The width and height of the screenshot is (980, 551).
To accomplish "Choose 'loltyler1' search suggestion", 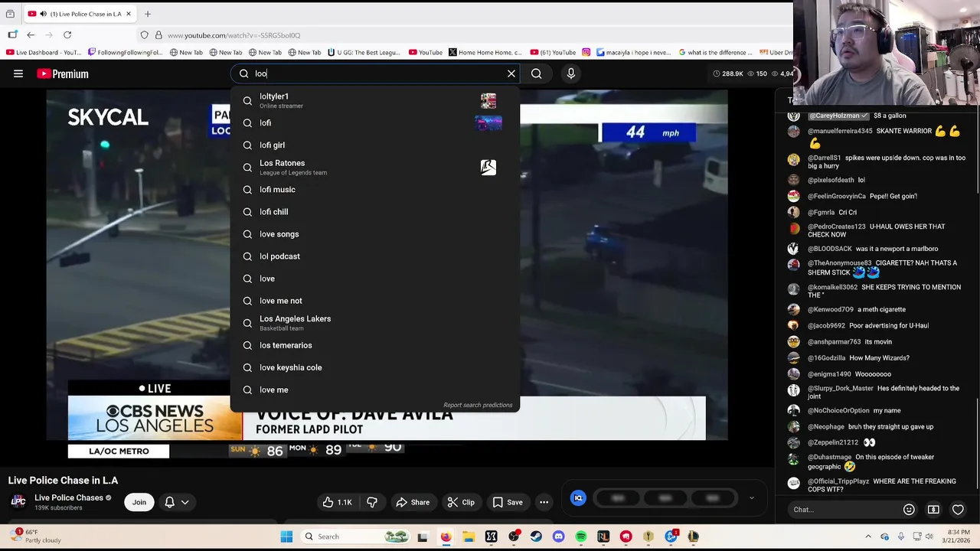I will pos(375,100).
